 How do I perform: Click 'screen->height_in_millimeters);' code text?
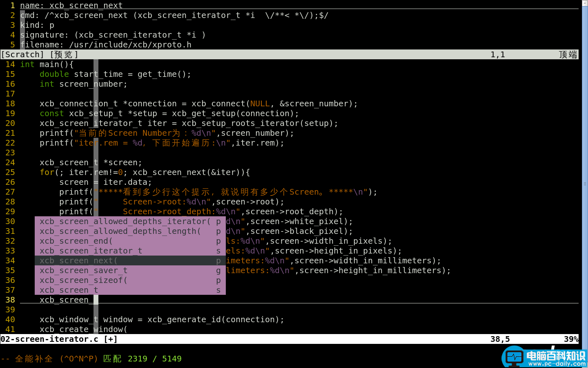(375, 270)
